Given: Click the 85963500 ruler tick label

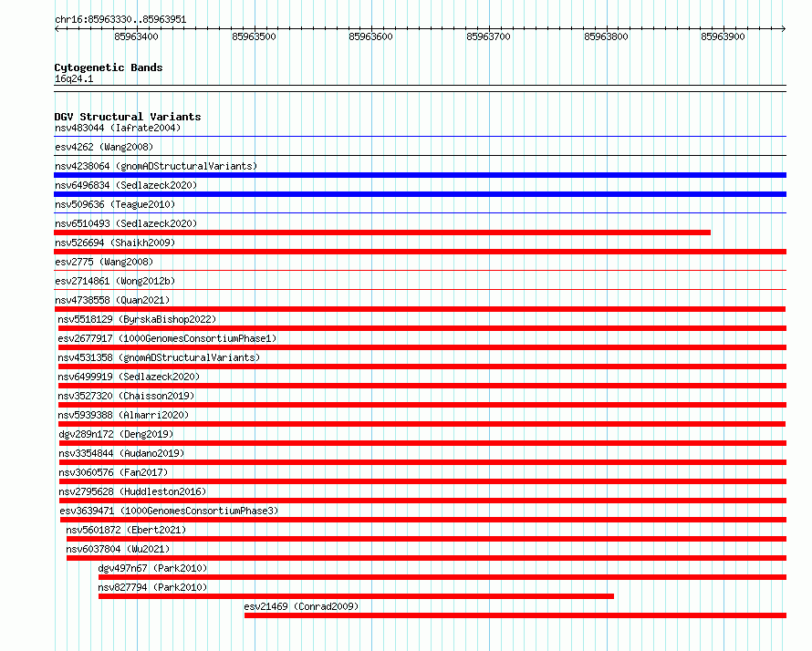Looking at the screenshot, I should point(254,36).
